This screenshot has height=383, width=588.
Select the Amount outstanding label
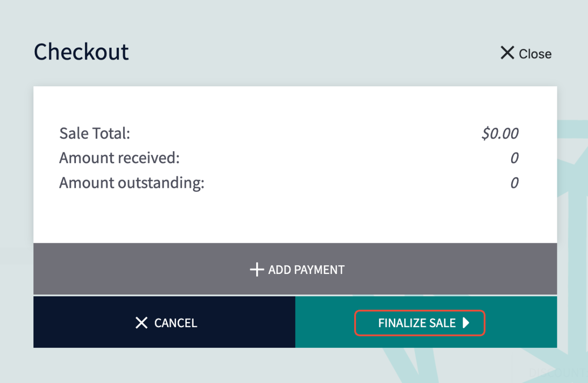click(x=132, y=183)
